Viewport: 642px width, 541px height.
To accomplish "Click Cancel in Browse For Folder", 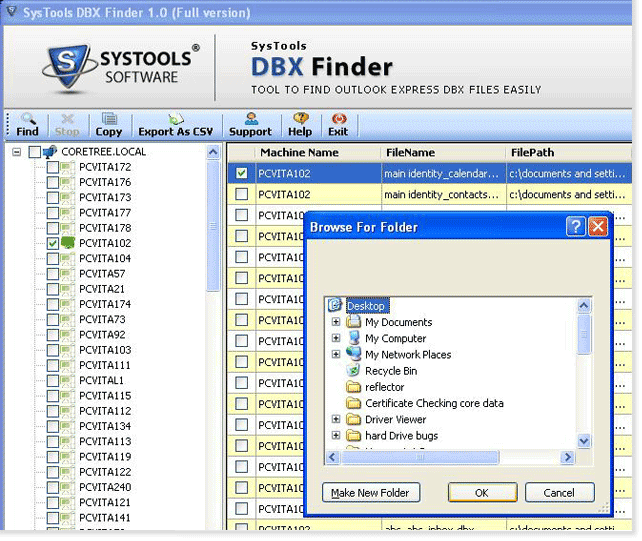I will tap(559, 492).
